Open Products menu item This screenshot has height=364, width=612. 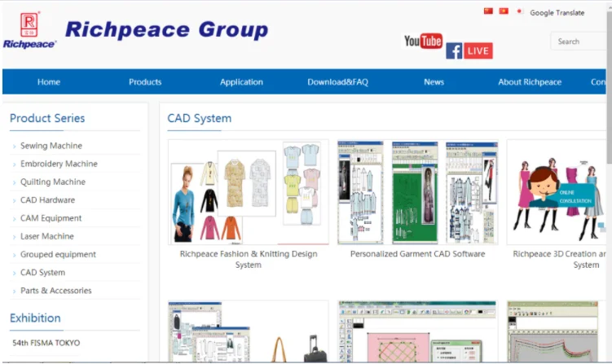point(145,82)
